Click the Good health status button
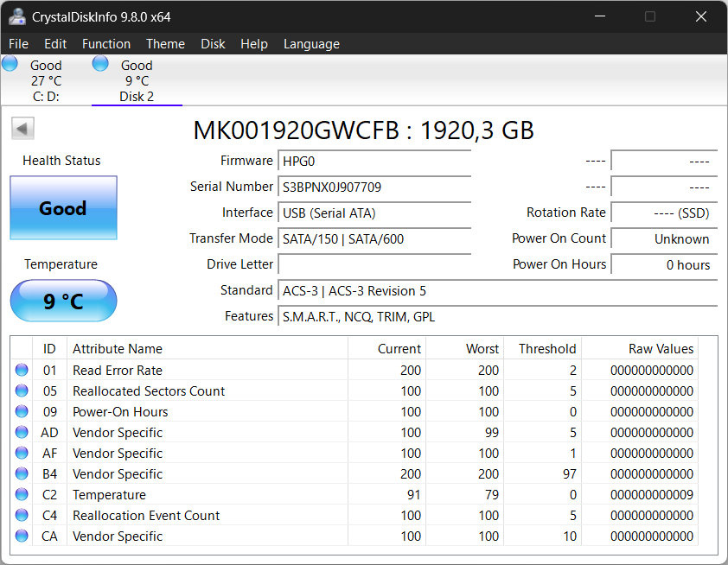Screen dimensions: 728x565 tap(64, 208)
